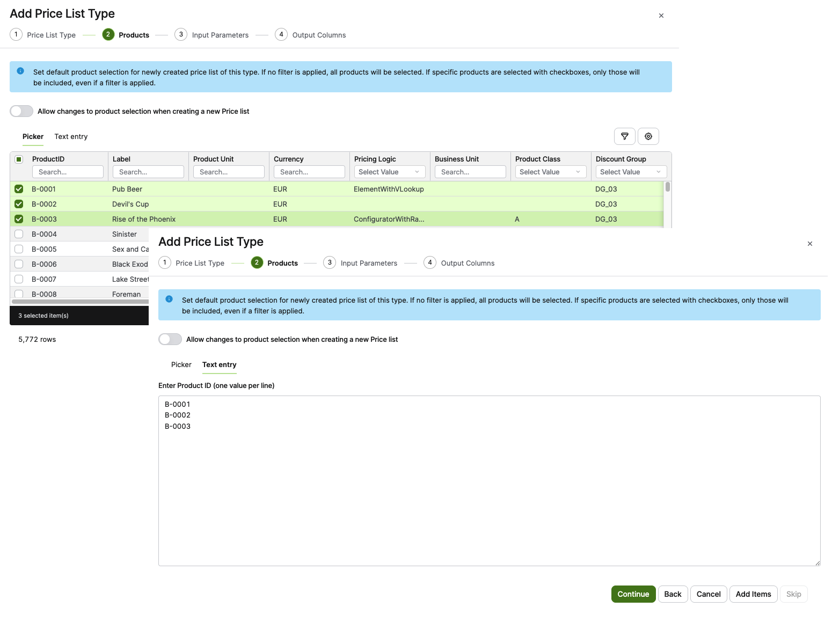
Task: Close the foreground Add Price List Type dialog
Action: pos(810,244)
